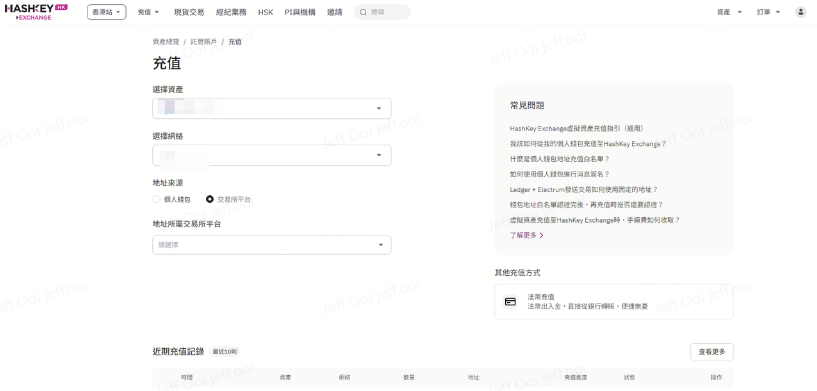Open the 法幣充值 deposit card
This screenshot has width=817, height=391.
614,302
